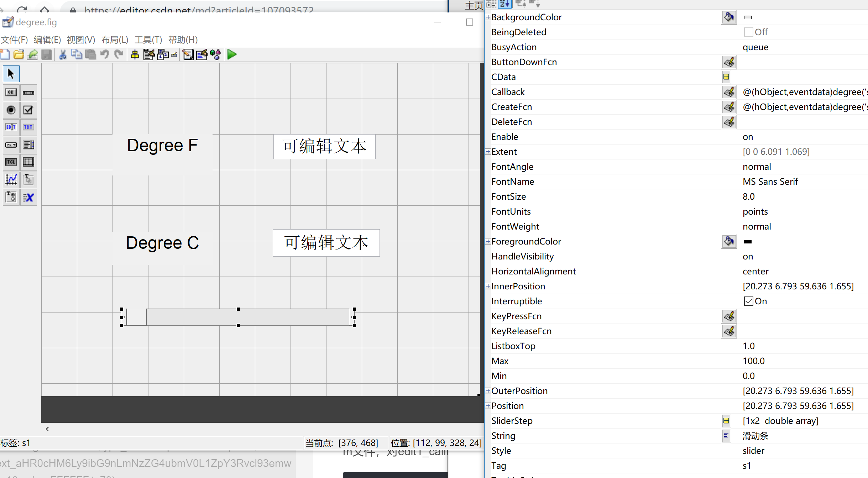This screenshot has height=478, width=868.
Task: Select the Axes component tool
Action: [x=11, y=179]
